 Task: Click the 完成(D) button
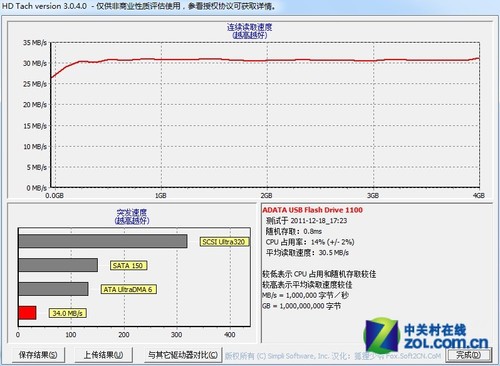(x=468, y=355)
